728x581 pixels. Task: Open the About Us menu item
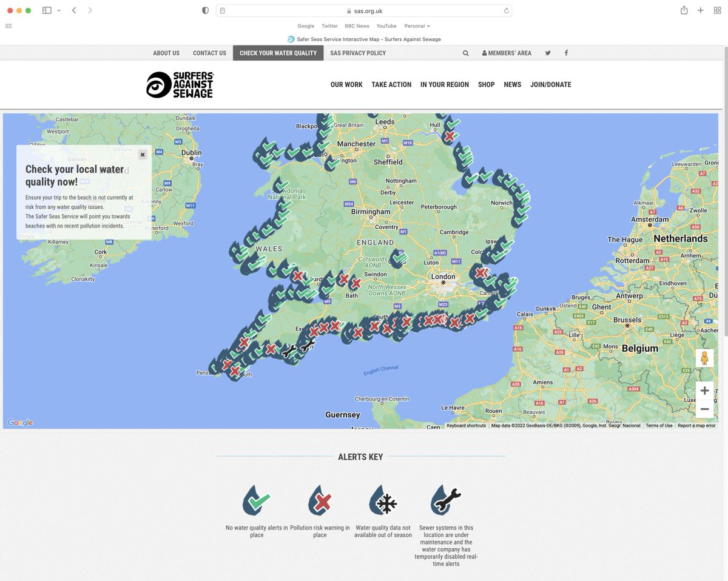tap(166, 53)
